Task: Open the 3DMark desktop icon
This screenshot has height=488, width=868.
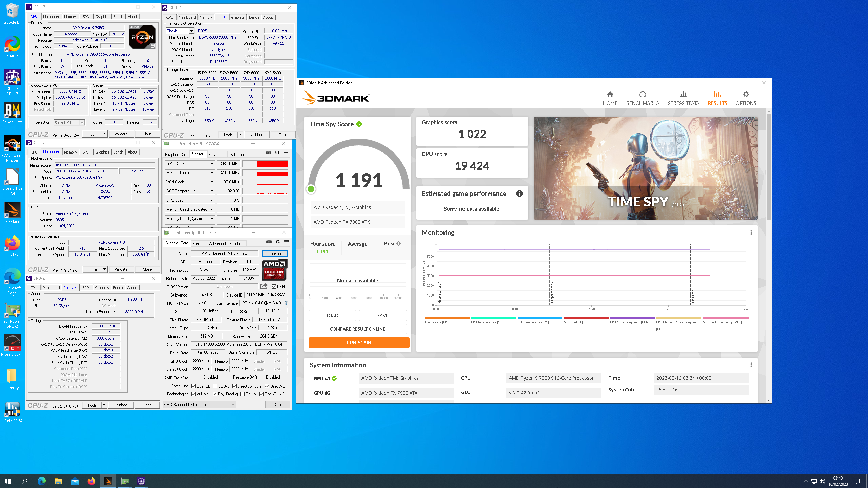Action: coord(12,213)
